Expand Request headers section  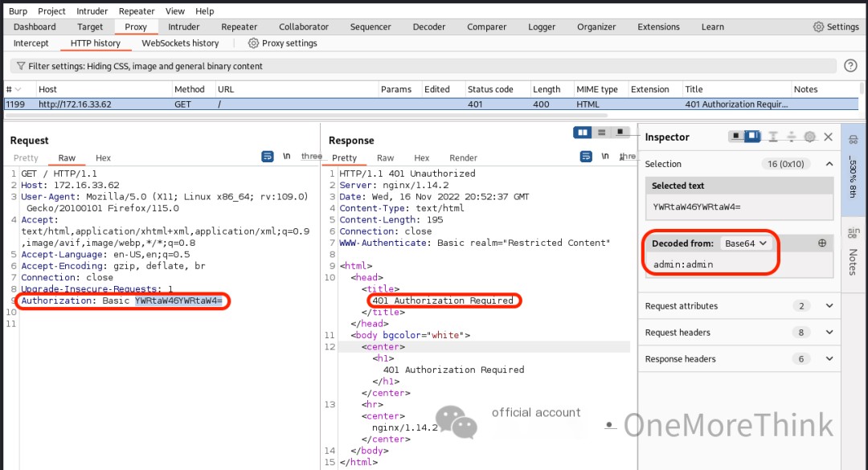coord(829,332)
